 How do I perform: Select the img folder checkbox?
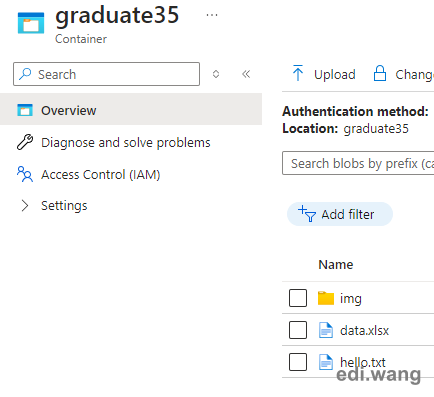click(298, 298)
